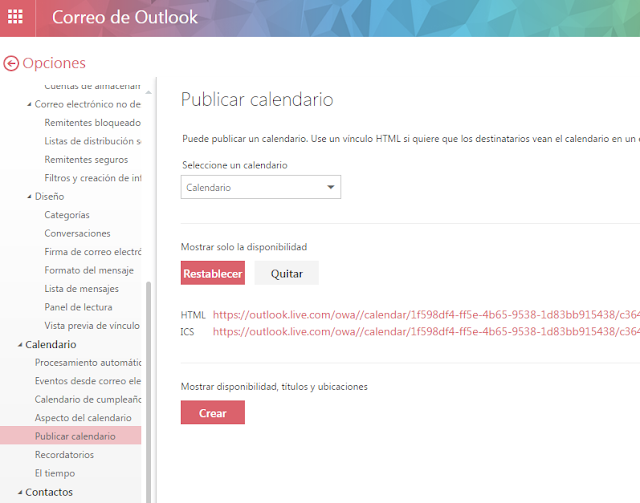Click the Mostrar solo la disponibilidad label

(244, 247)
